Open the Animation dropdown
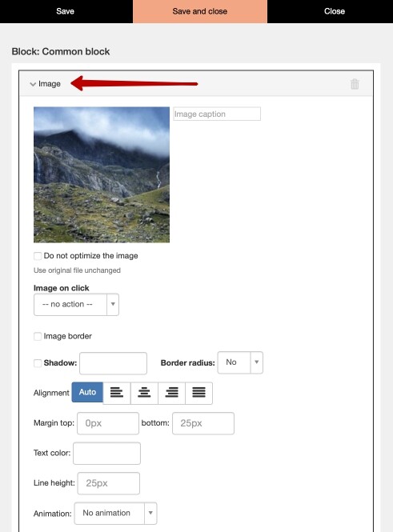The height and width of the screenshot is (532, 393). pos(115,513)
